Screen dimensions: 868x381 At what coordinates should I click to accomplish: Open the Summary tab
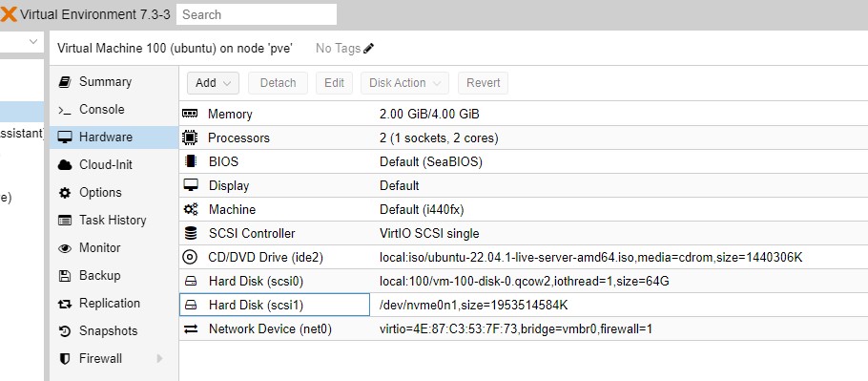(114, 82)
